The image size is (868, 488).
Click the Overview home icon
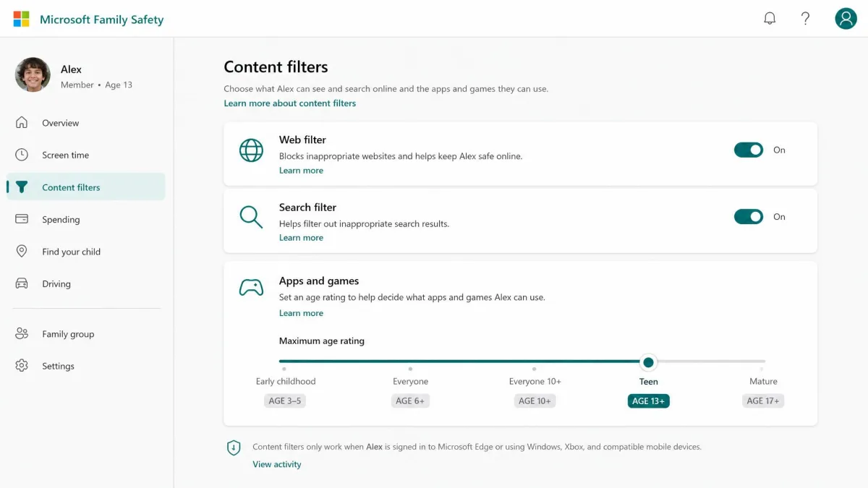click(22, 122)
